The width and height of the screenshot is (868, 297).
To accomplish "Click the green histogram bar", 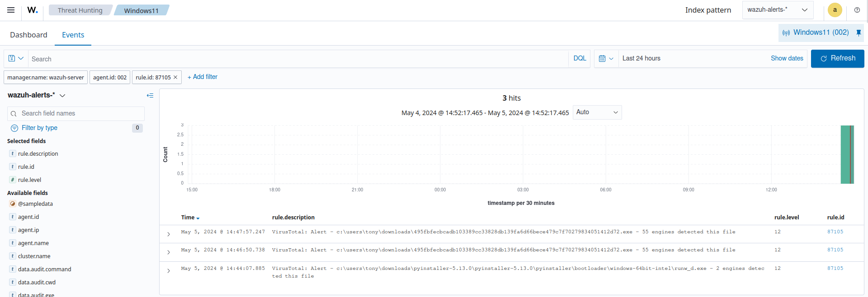I will (x=847, y=154).
